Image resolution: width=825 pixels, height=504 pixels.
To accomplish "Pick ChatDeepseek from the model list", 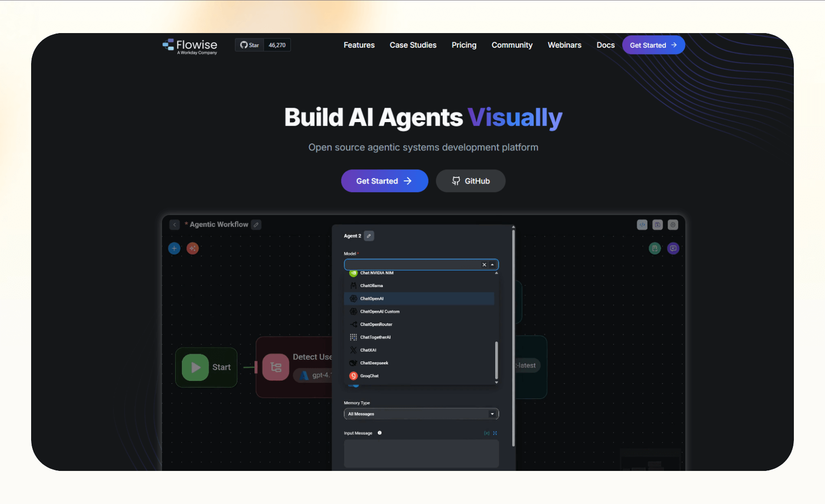I will pyautogui.click(x=419, y=363).
